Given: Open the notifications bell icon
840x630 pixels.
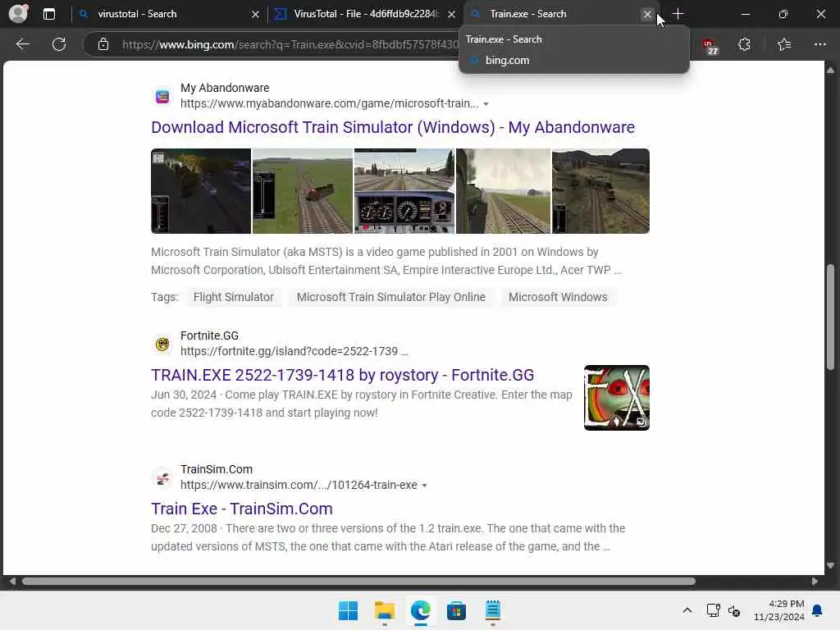Looking at the screenshot, I should point(817,610).
